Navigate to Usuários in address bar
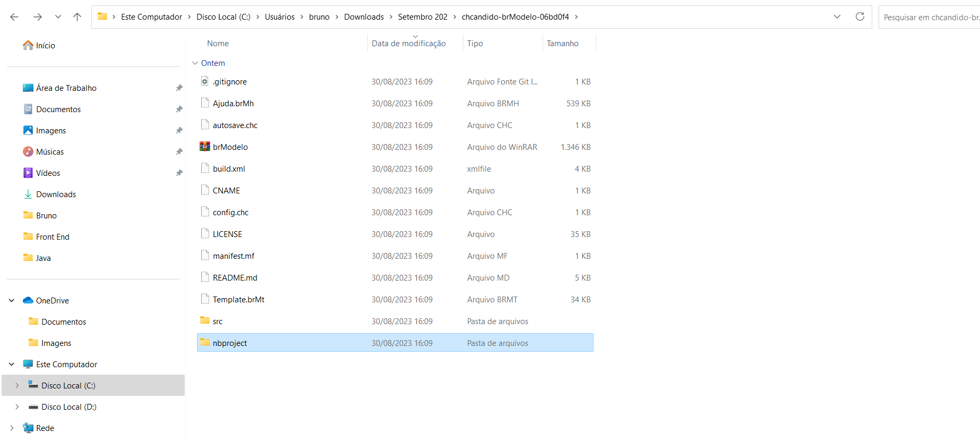 tap(280, 17)
